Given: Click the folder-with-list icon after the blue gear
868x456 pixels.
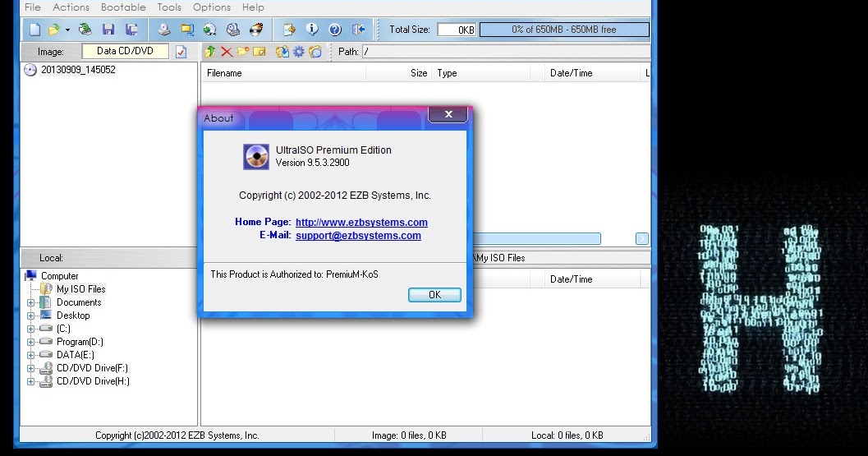Looking at the screenshot, I should click(315, 52).
